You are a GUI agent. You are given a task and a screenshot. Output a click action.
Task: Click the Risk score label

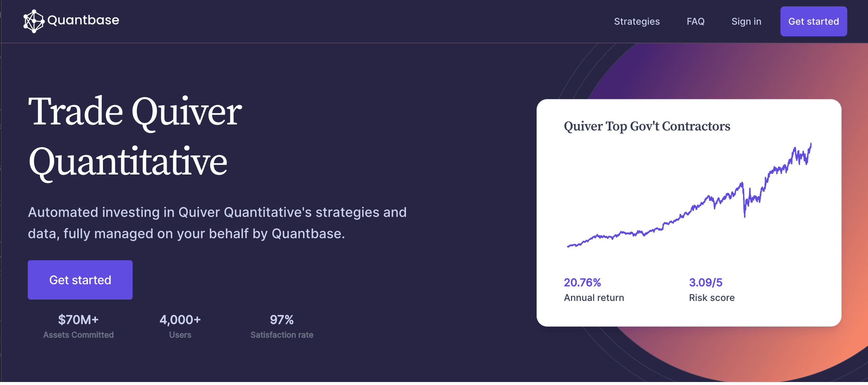tap(712, 298)
